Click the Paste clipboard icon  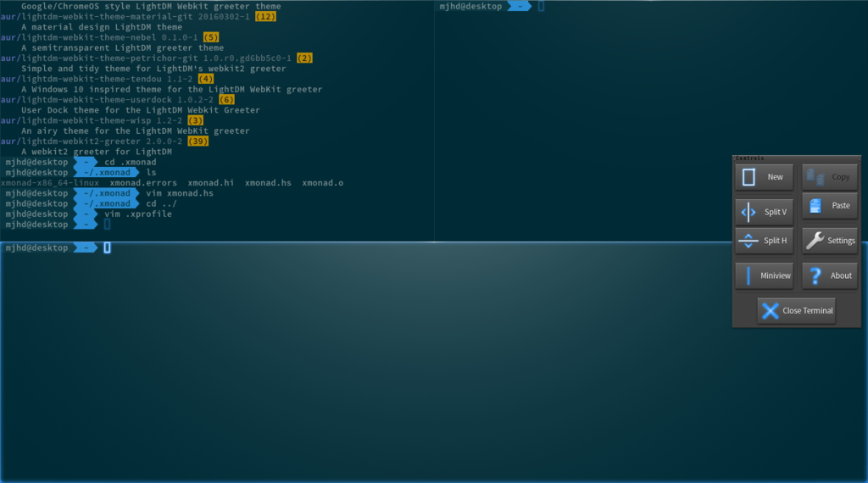[x=815, y=206]
